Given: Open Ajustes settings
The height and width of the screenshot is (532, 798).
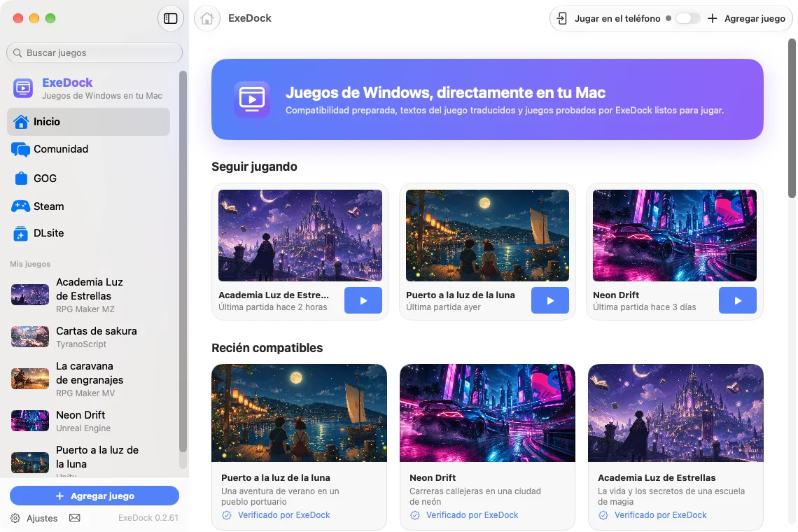Looking at the screenshot, I should pyautogui.click(x=34, y=518).
